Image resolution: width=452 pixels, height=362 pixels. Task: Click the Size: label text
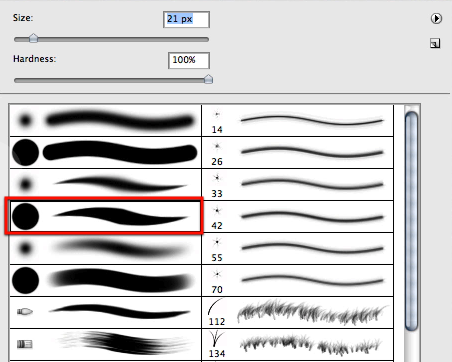click(23, 18)
